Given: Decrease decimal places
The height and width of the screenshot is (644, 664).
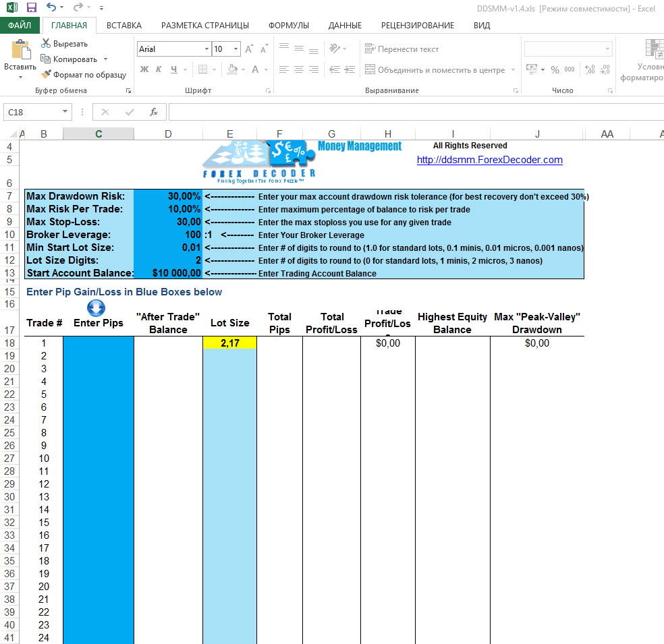Looking at the screenshot, I should [605, 69].
